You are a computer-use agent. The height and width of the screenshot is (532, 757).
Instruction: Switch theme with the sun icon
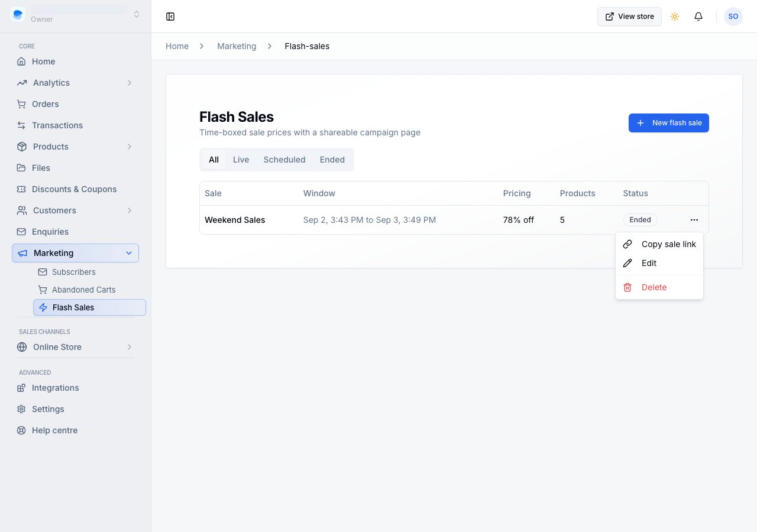click(675, 17)
